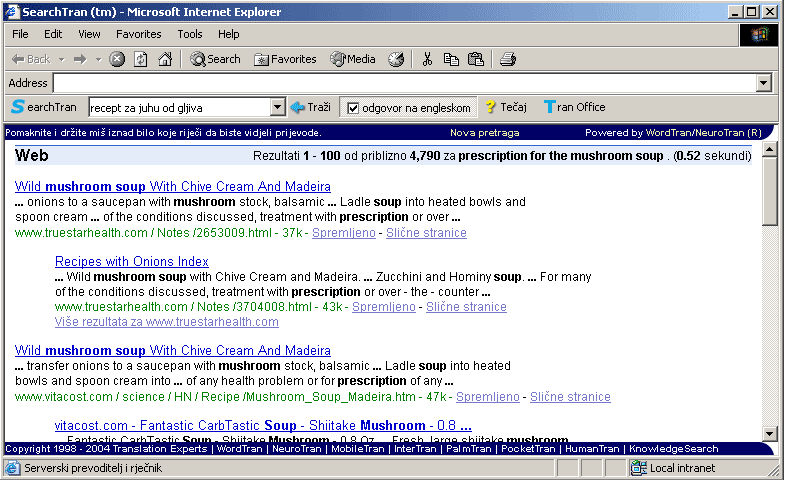Screen dimensions: 785x480
Task: Click 'KnowledgeSearch' in the footer
Action: 673,448
